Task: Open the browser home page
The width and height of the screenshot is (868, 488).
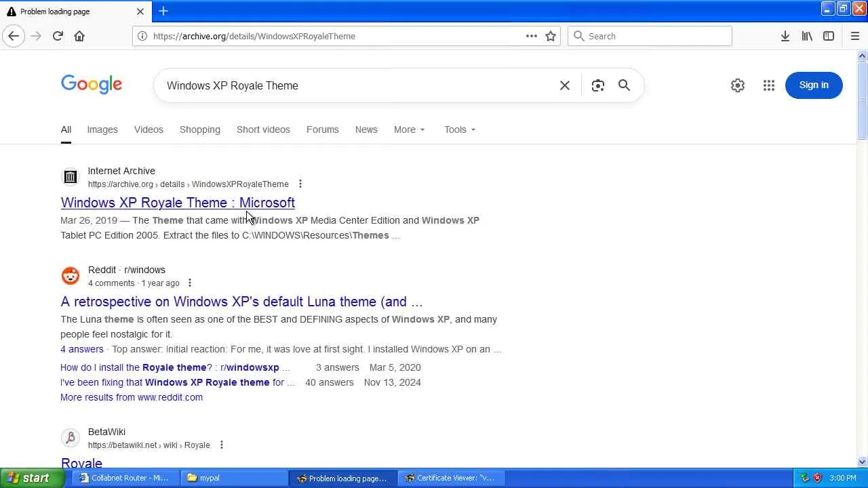Action: (x=79, y=36)
